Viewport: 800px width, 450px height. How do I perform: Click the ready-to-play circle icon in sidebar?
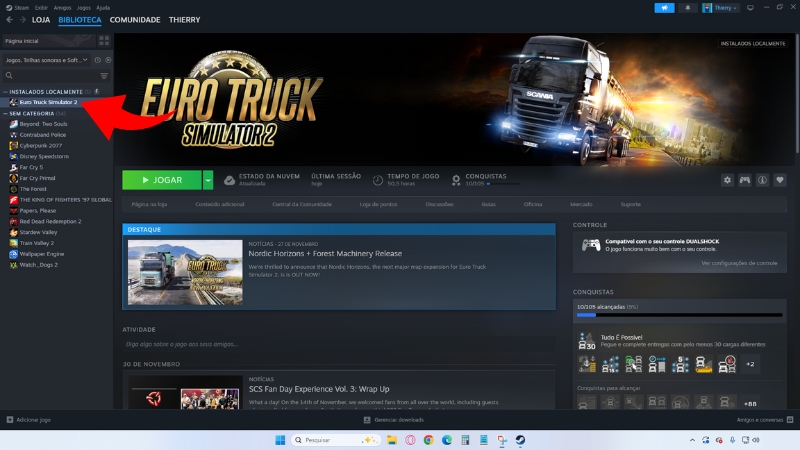click(x=108, y=60)
